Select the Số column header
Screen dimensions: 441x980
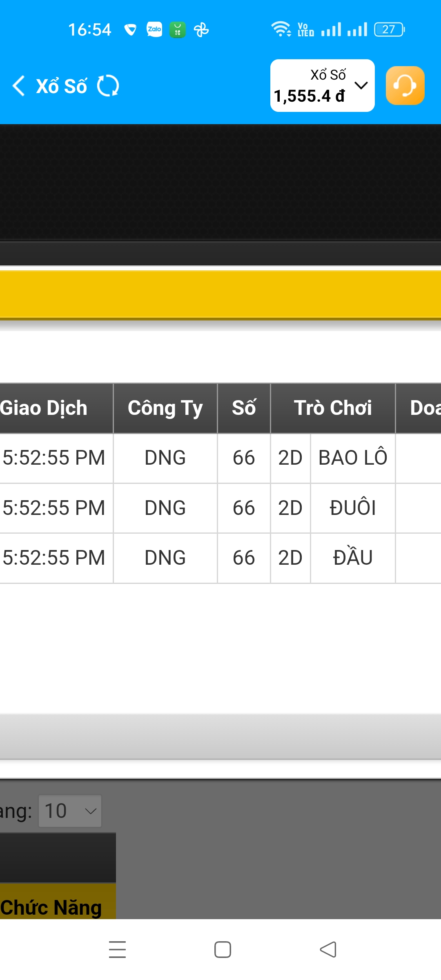(x=244, y=408)
